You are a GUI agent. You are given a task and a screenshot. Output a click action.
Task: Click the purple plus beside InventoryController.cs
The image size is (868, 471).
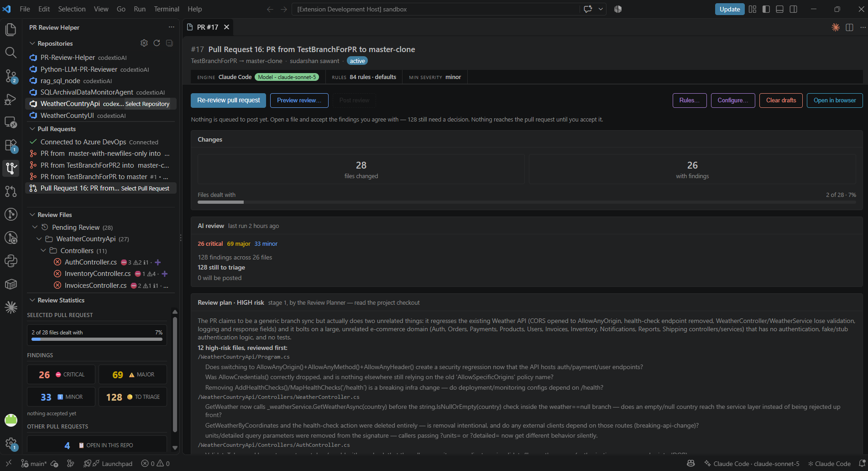[x=165, y=274]
